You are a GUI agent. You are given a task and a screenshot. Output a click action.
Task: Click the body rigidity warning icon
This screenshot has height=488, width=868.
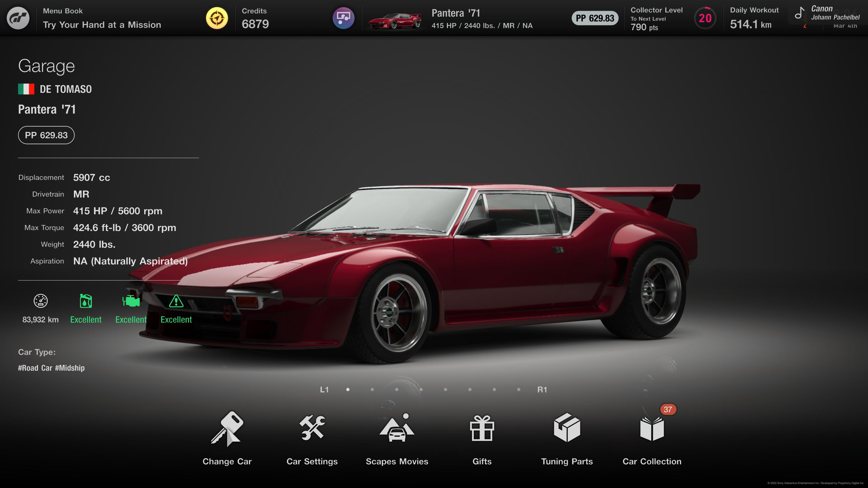(x=176, y=301)
